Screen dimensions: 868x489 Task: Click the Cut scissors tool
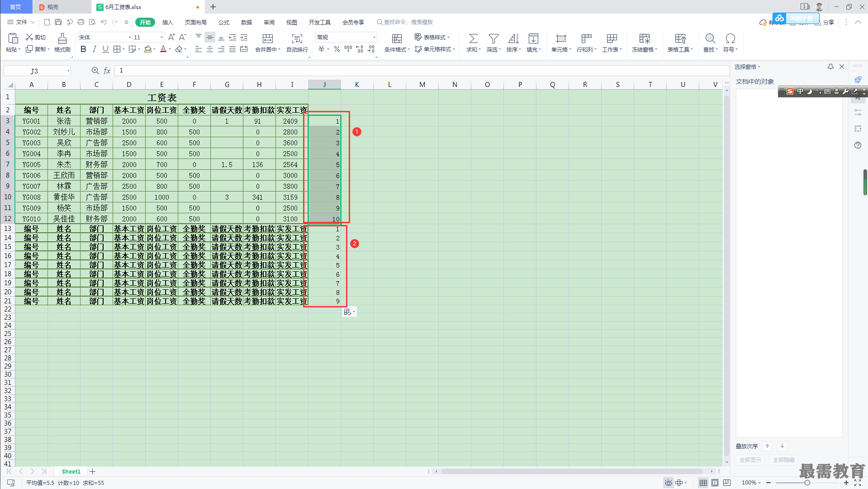35,38
